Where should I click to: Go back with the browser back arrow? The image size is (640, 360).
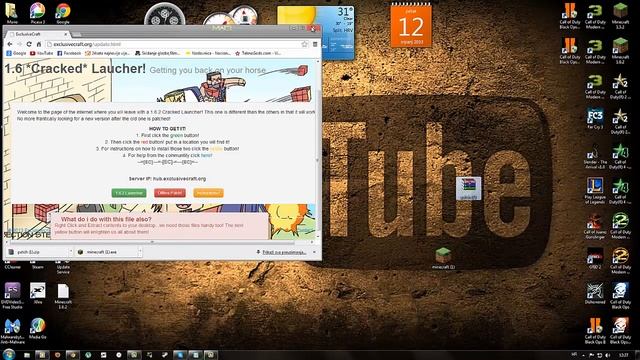coord(10,44)
